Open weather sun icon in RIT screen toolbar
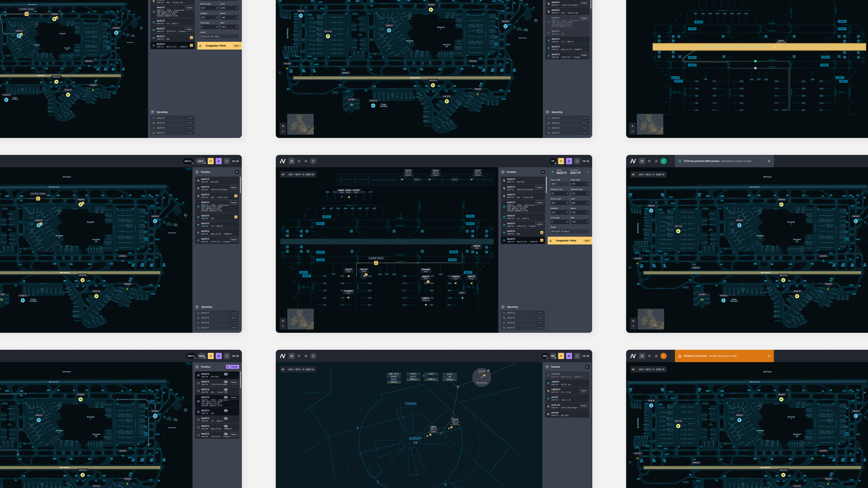The width and height of the screenshot is (868, 488). click(306, 161)
